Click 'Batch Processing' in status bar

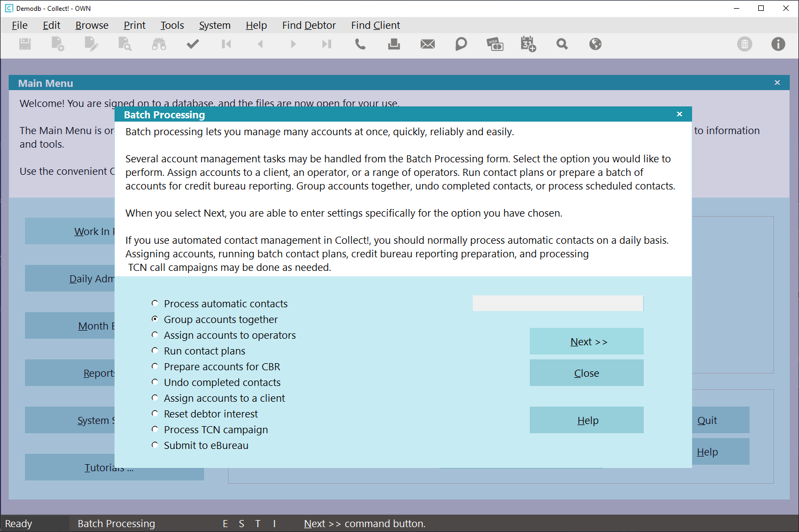click(x=116, y=523)
